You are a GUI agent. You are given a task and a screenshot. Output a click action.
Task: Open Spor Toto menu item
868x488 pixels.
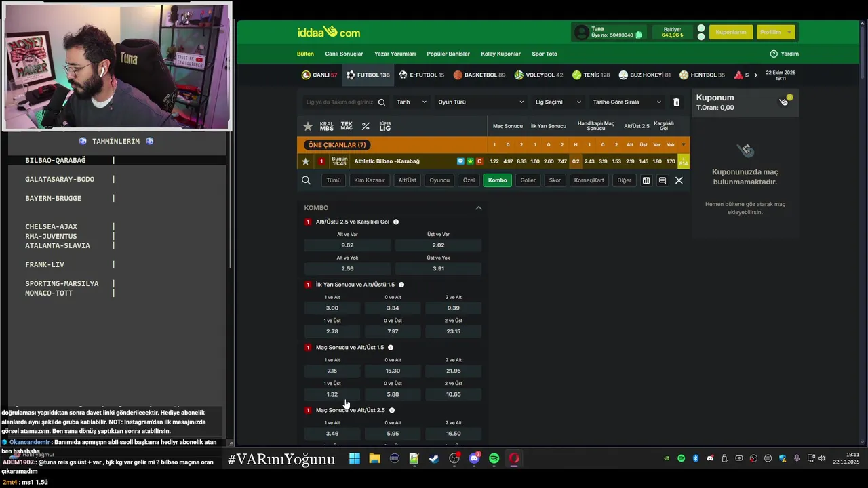click(x=545, y=54)
